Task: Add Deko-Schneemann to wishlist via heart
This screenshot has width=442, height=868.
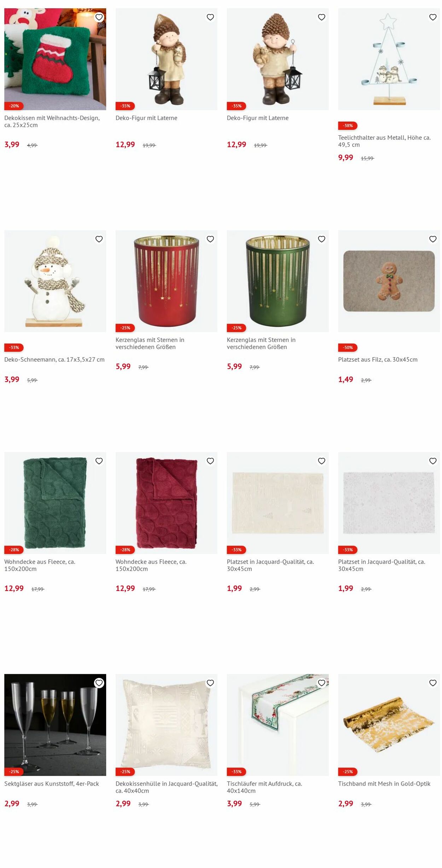Action: click(99, 239)
